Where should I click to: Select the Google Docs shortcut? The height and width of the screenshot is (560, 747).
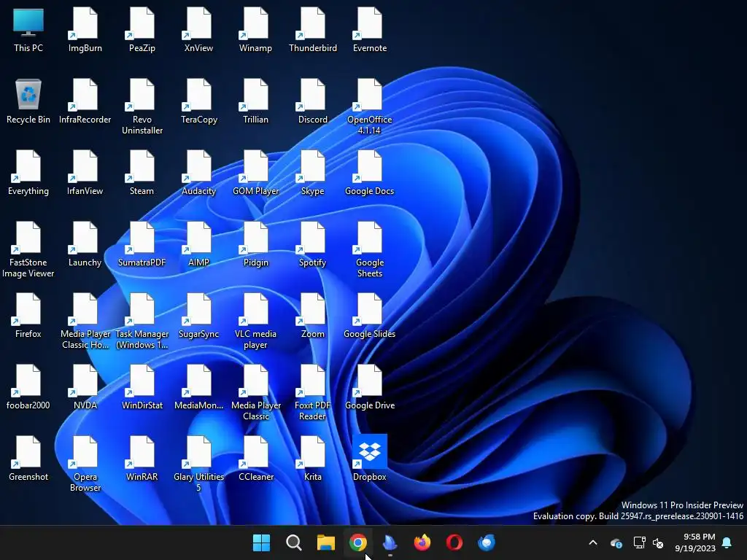click(x=370, y=174)
